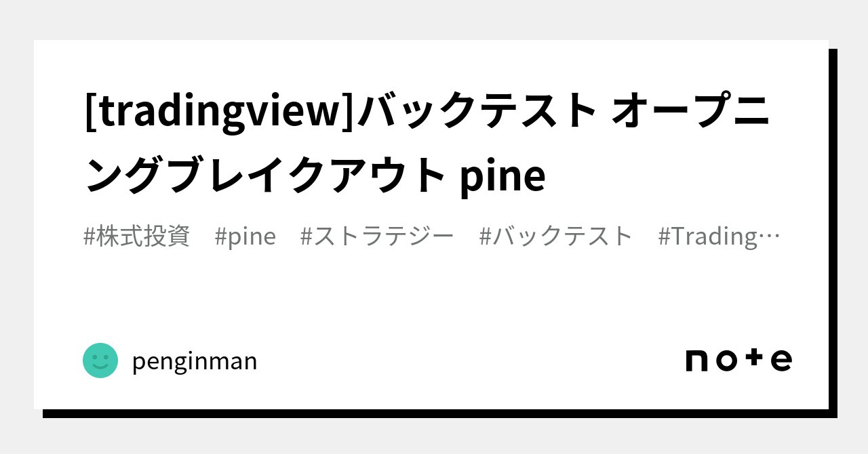868x454 pixels.
Task: Click the black shadow on the card's right edge
Action: click(x=833, y=230)
